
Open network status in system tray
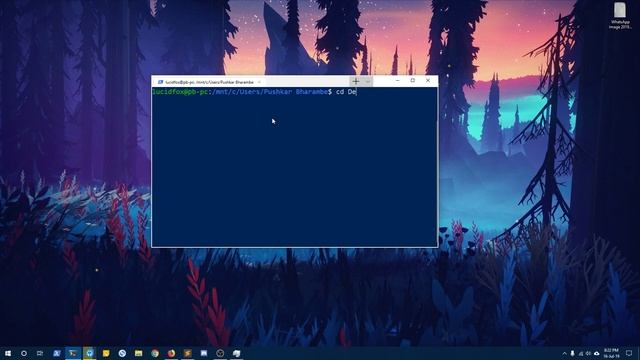(580, 353)
